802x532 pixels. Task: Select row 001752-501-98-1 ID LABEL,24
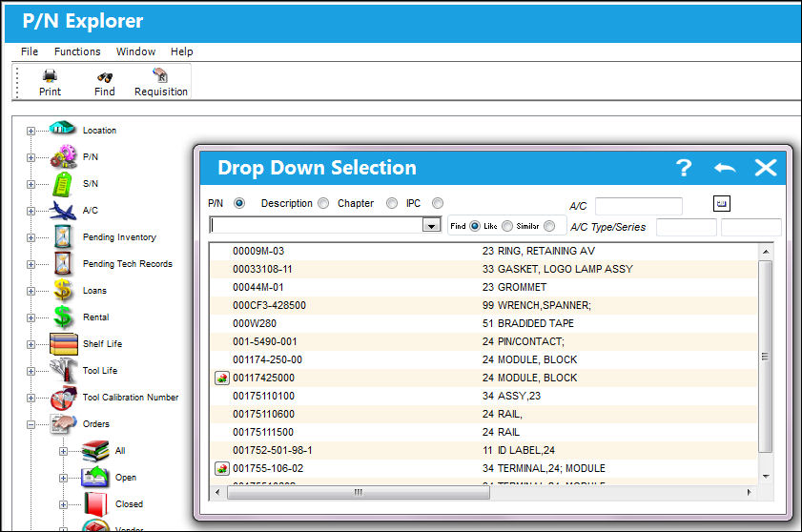point(483,450)
